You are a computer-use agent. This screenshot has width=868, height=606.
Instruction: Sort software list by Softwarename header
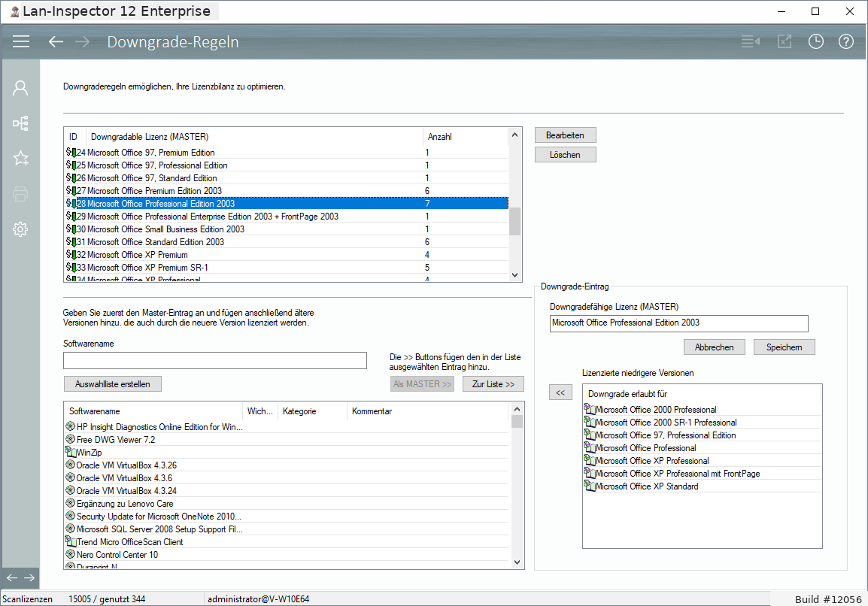coord(153,411)
